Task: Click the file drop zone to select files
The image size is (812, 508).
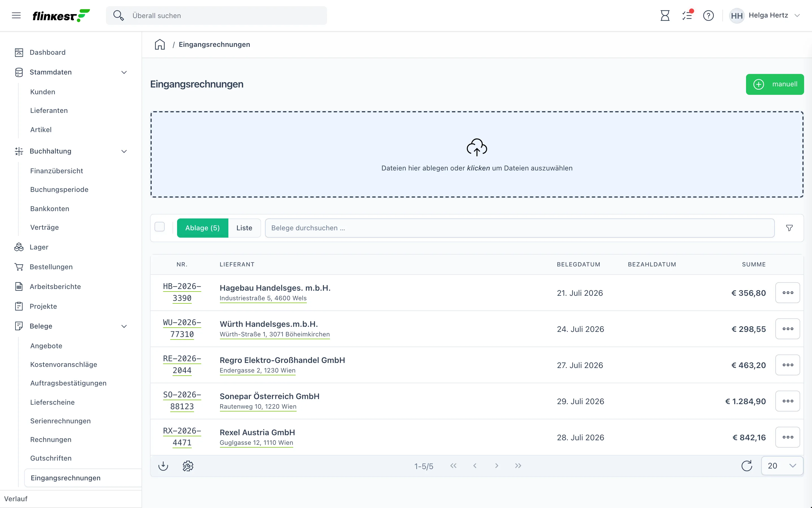Action: 477,154
